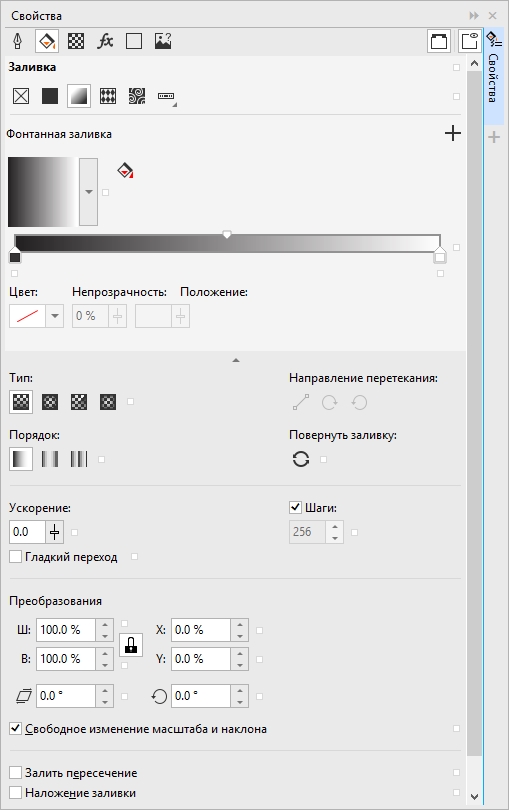Collapse the fill options with the triangle
Image resolution: width=509 pixels, height=810 pixels.
click(x=236, y=360)
